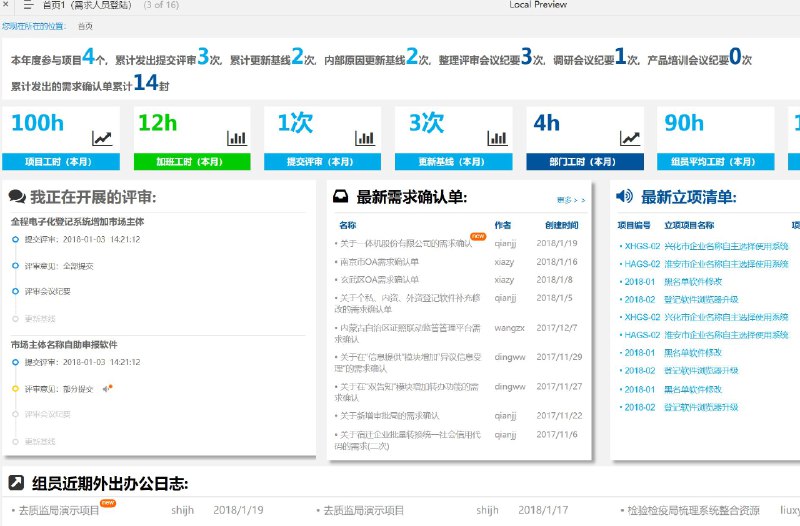The image size is (800, 526).
Task: Select the green 加班工时（本月）label
Action: pos(192,162)
